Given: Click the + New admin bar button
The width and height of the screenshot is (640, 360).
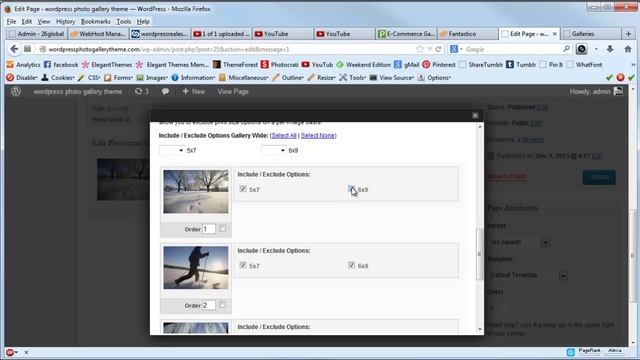Looking at the screenshot, I should (x=193, y=91).
